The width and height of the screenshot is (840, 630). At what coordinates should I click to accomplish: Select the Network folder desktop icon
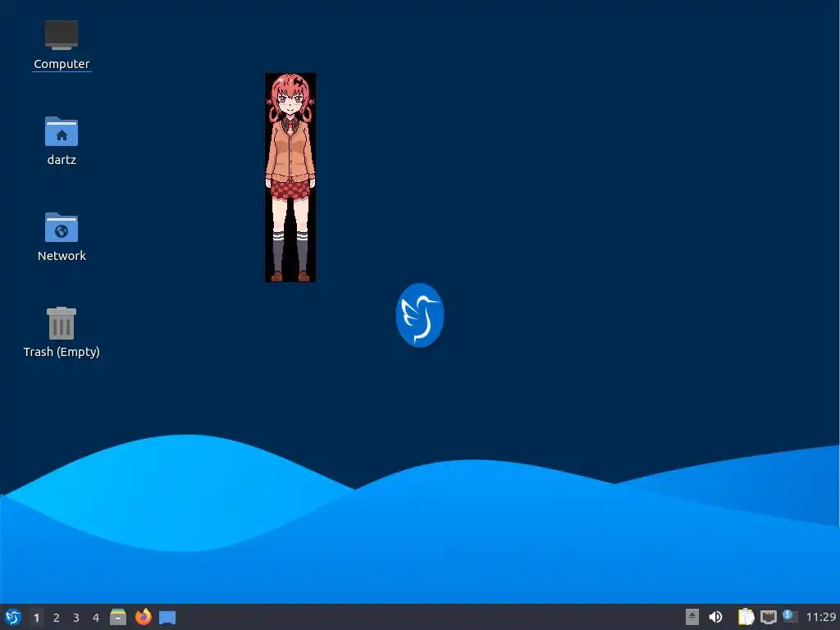[x=62, y=227]
